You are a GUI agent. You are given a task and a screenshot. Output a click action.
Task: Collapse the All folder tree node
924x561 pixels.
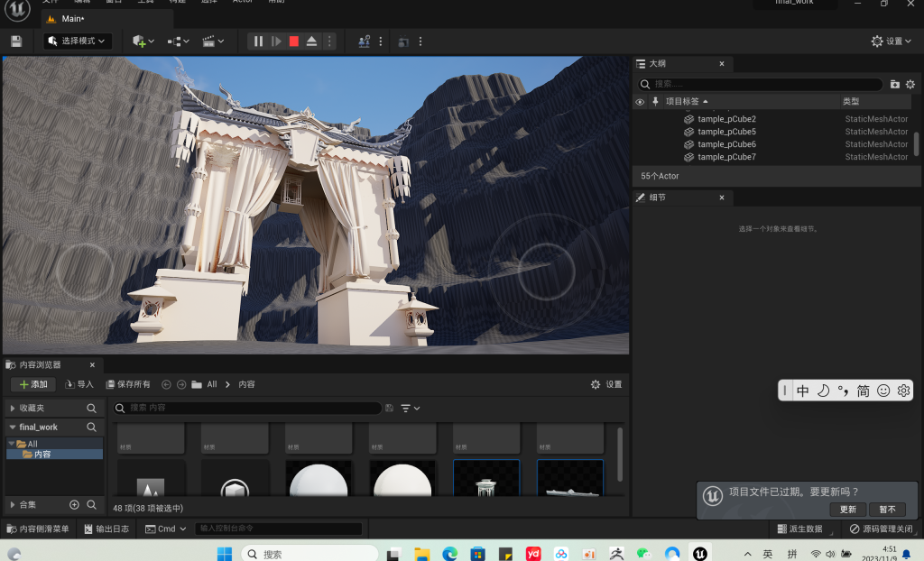pyautogui.click(x=11, y=444)
